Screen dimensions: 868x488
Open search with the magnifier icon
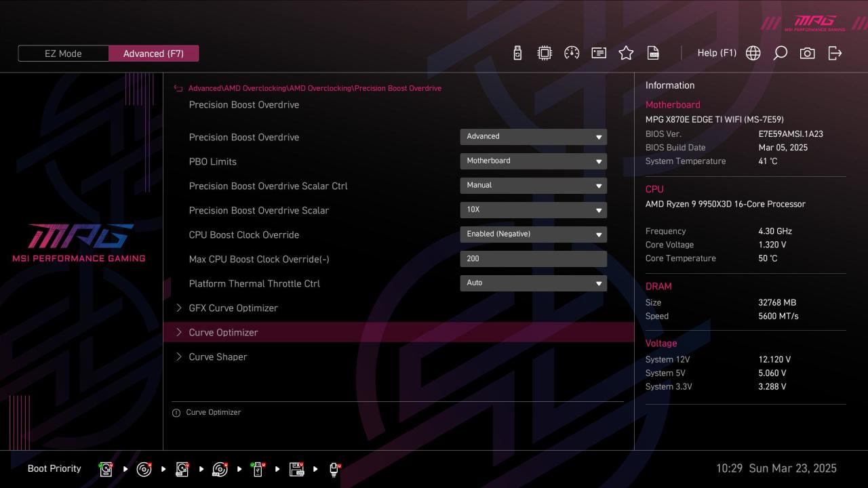pyautogui.click(x=780, y=53)
